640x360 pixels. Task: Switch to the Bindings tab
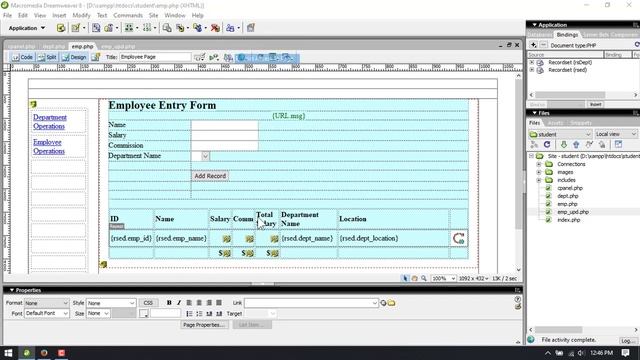click(567, 35)
